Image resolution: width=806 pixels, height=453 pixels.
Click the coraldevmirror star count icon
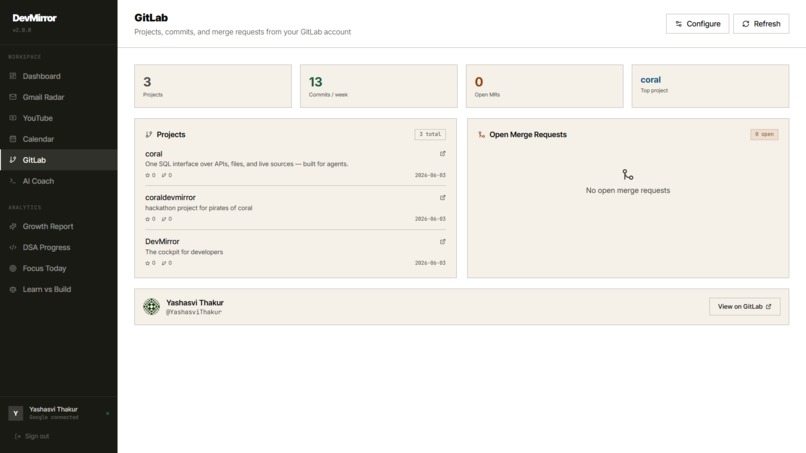tap(148, 219)
